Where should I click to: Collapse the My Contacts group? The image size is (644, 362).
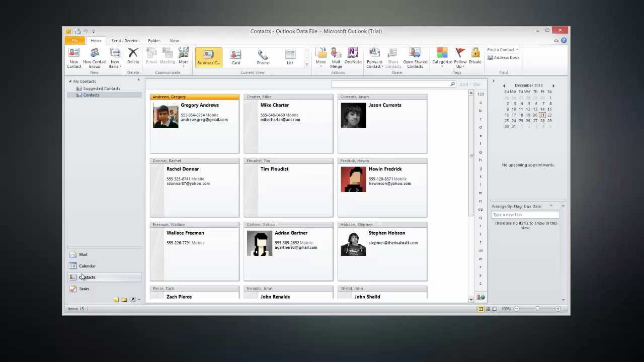click(70, 81)
